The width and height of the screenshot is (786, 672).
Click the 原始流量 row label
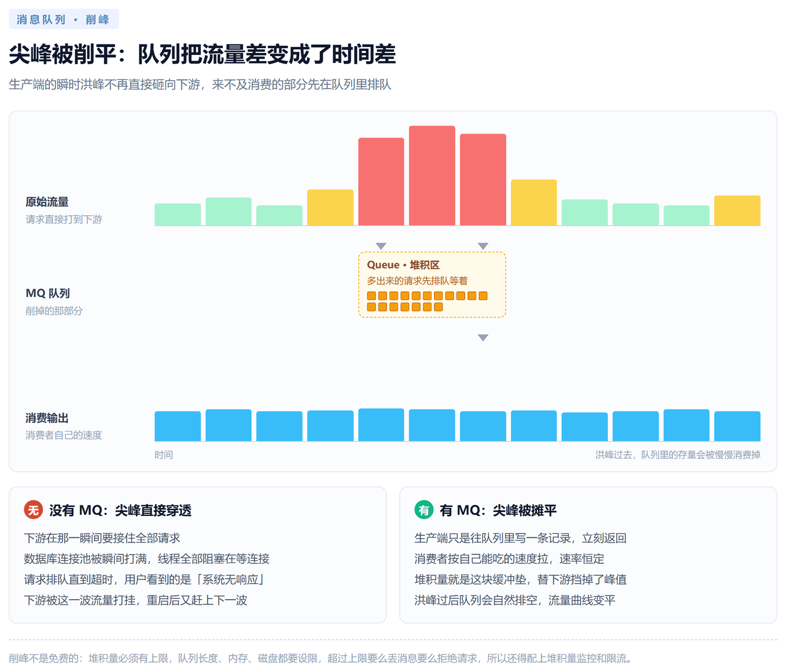[47, 202]
